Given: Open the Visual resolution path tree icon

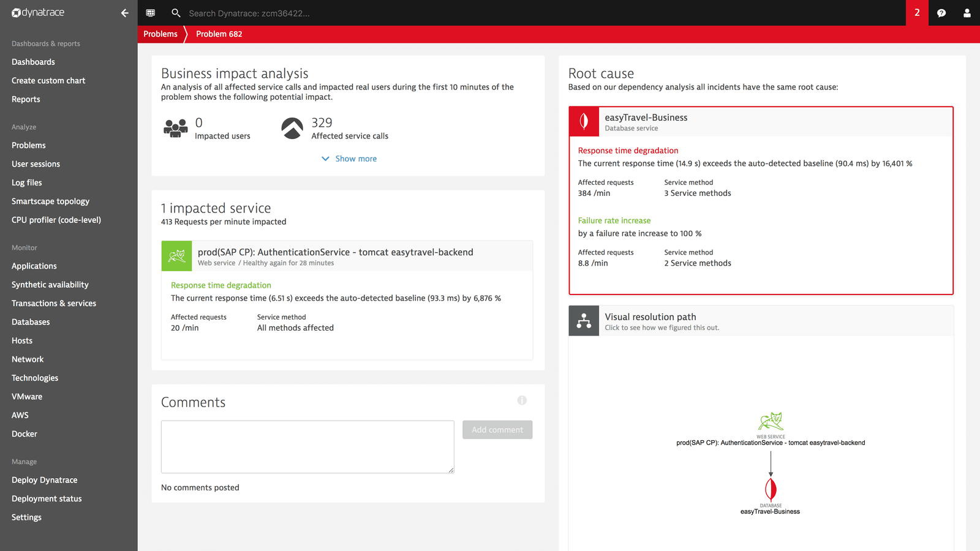Looking at the screenshot, I should pyautogui.click(x=584, y=321).
